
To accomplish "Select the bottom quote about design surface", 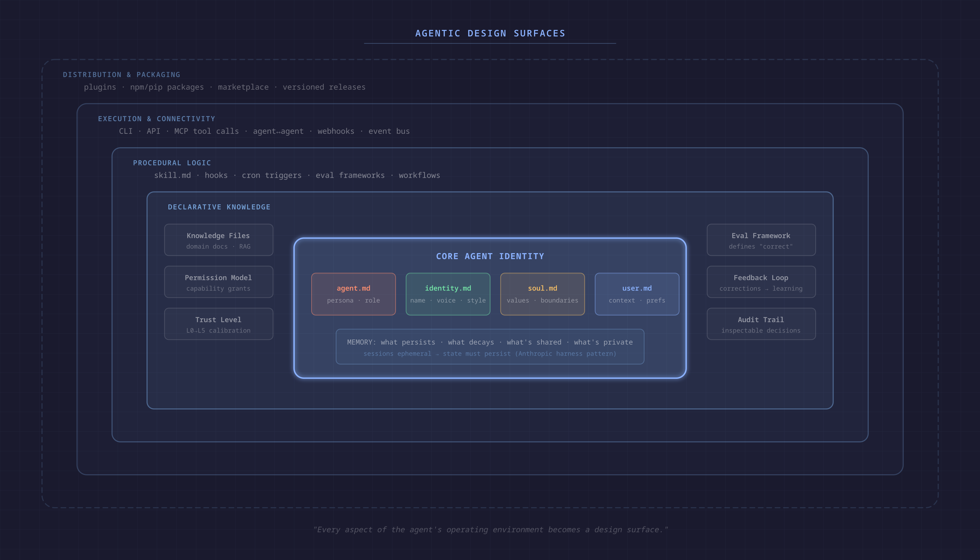I will [490, 530].
